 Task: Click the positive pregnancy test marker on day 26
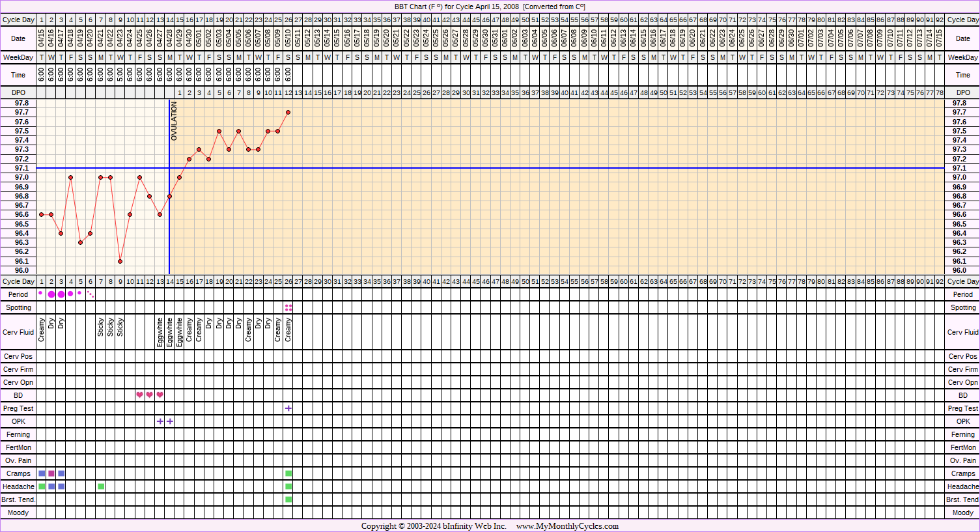288,408
